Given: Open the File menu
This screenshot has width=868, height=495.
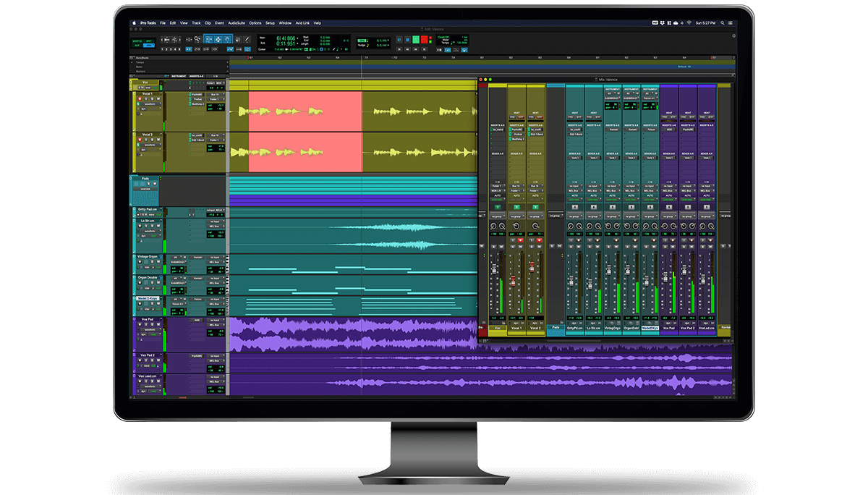Looking at the screenshot, I should (x=163, y=23).
